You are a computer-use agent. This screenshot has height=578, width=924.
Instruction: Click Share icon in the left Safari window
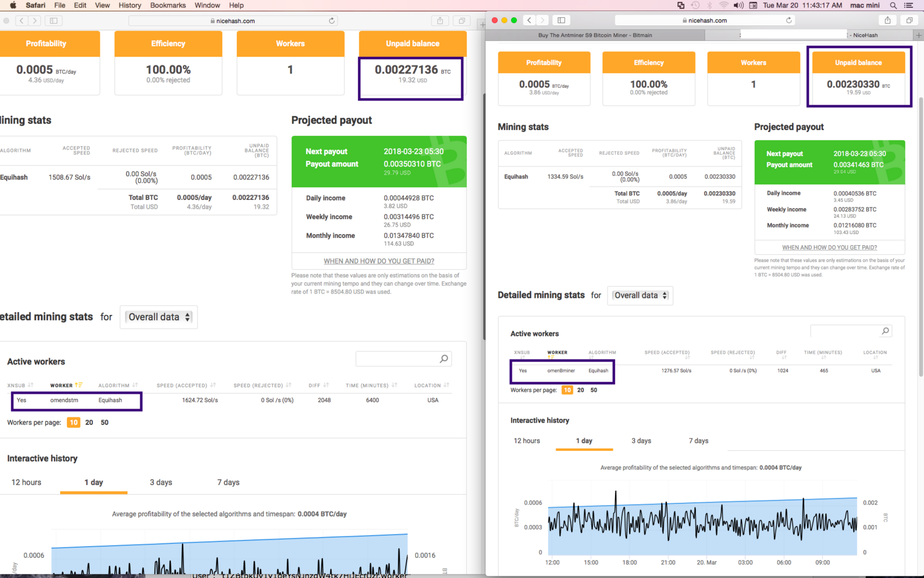click(x=440, y=21)
